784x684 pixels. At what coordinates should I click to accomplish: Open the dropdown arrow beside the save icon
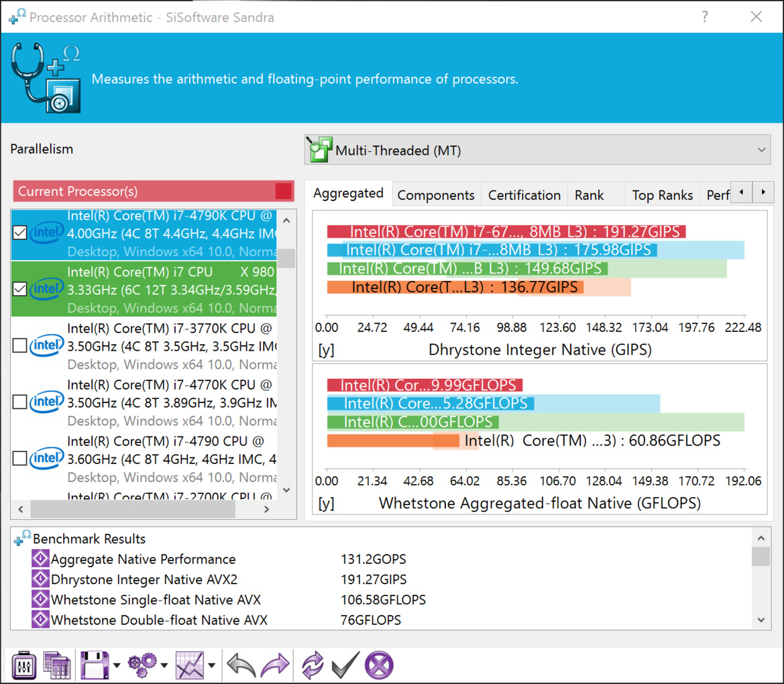(x=117, y=666)
